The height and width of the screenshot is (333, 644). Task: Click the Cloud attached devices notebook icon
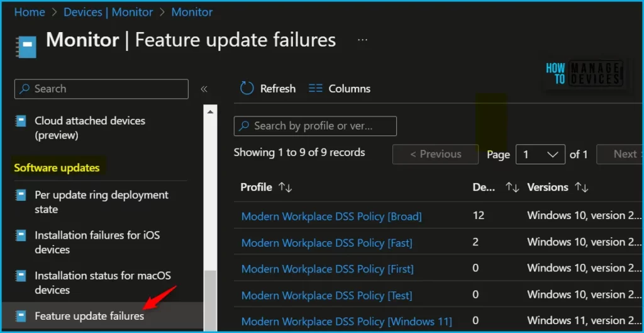[x=21, y=121]
